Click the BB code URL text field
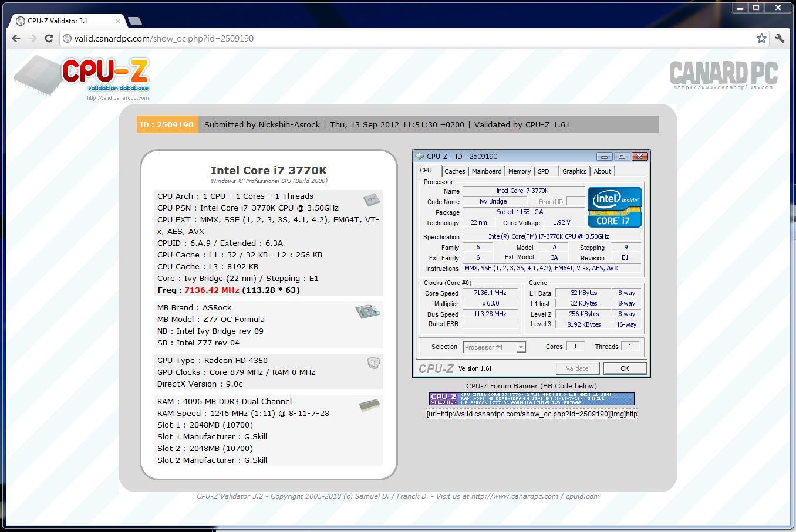Image resolution: width=796 pixels, height=532 pixels. pos(531,414)
